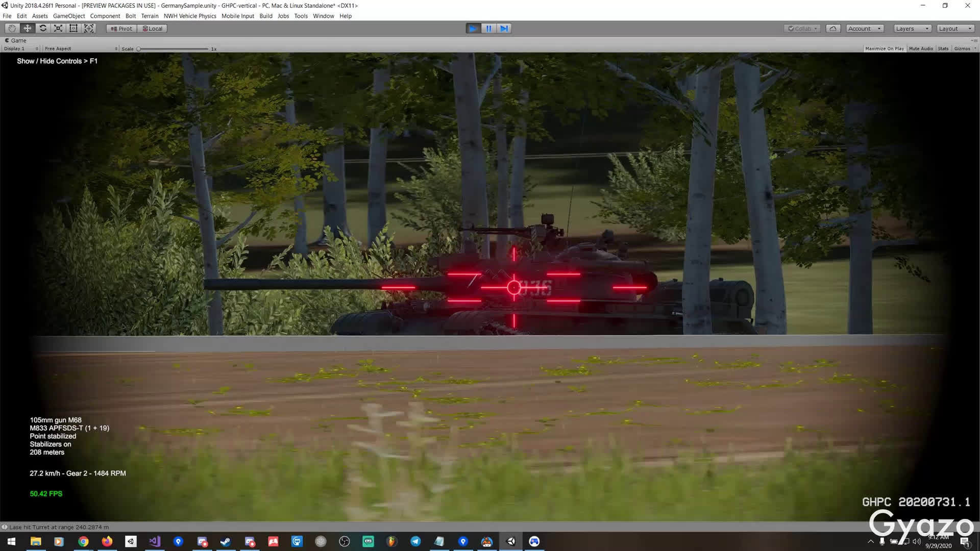The image size is (980, 551).
Task: Open the red game controller taskbar app
Action: (x=273, y=541)
